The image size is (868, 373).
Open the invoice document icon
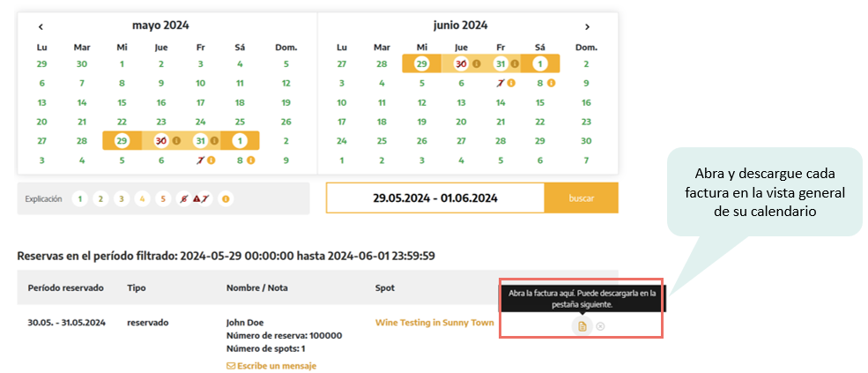(582, 326)
